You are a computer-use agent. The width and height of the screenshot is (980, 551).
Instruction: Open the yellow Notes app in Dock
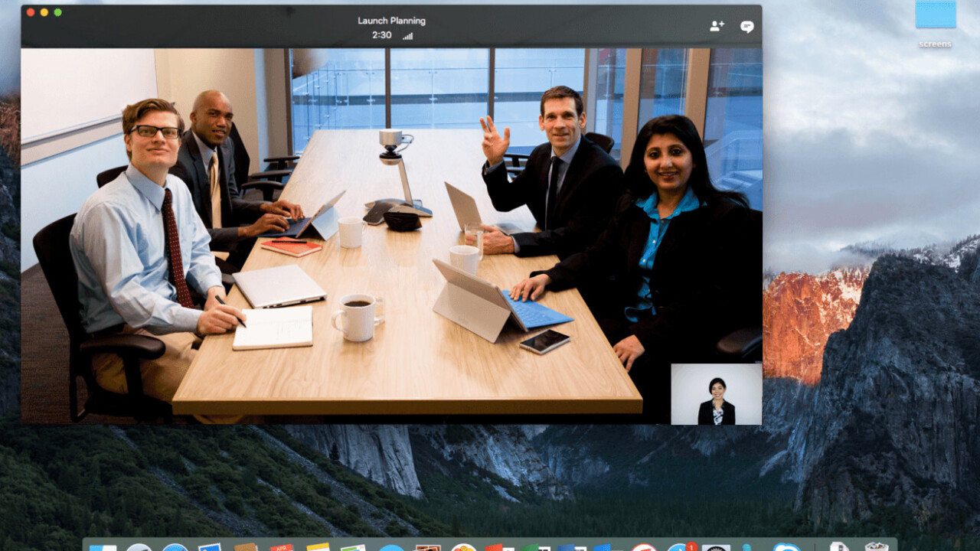(x=318, y=547)
